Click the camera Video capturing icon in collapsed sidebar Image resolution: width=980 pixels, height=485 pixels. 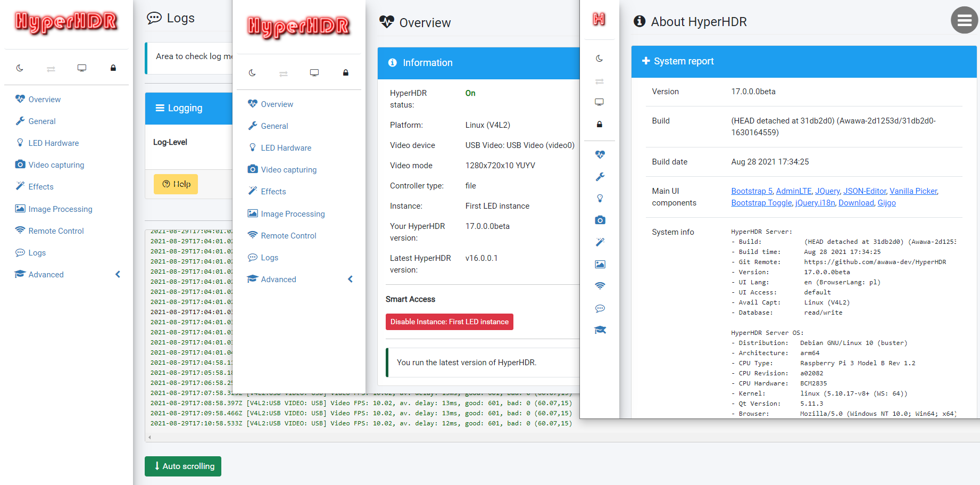click(600, 220)
